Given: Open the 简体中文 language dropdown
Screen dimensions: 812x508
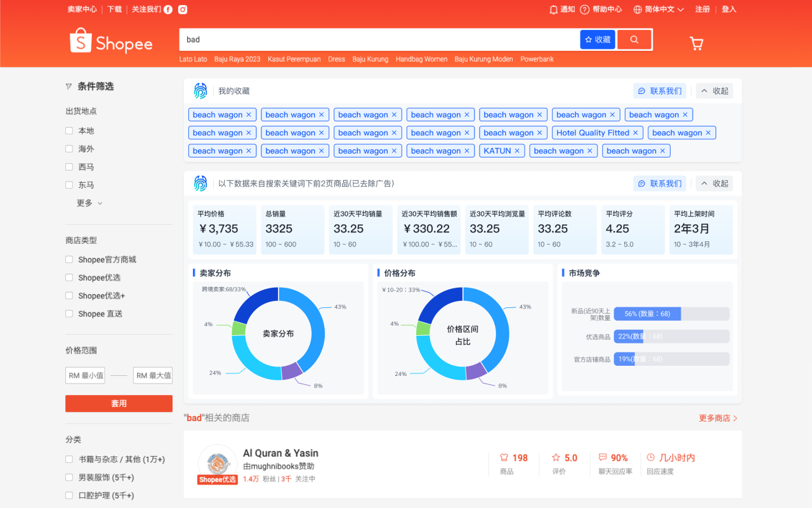Looking at the screenshot, I should click(x=658, y=10).
